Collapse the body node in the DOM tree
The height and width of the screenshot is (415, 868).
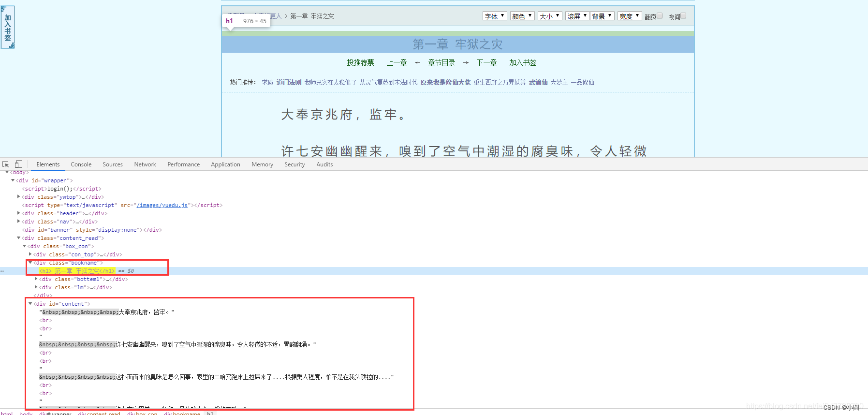7,172
